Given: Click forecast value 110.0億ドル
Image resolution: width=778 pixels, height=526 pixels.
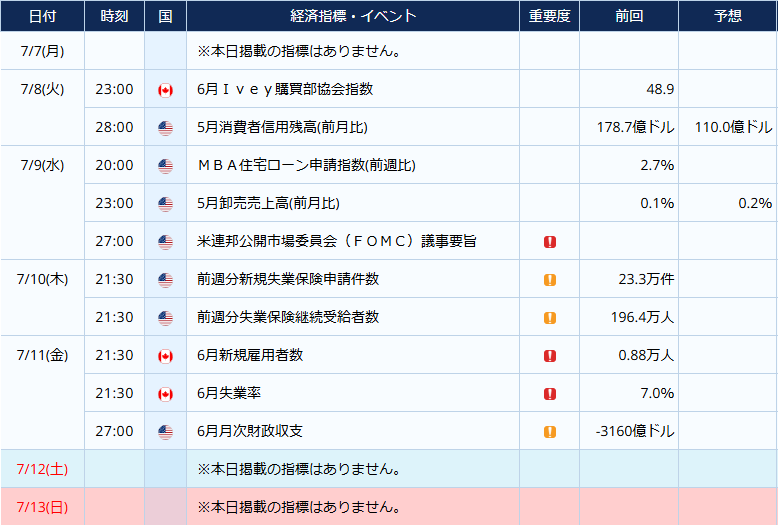Looking at the screenshot, I should point(733,128).
